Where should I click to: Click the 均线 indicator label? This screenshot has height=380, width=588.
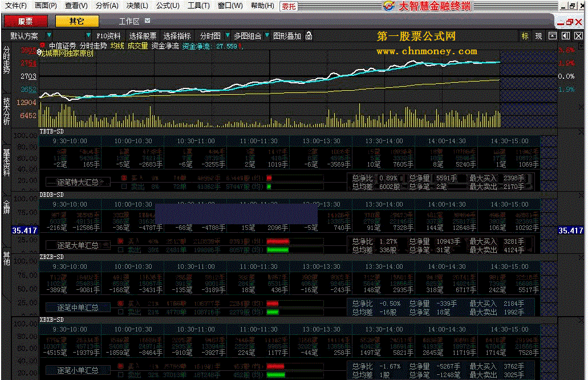(117, 46)
